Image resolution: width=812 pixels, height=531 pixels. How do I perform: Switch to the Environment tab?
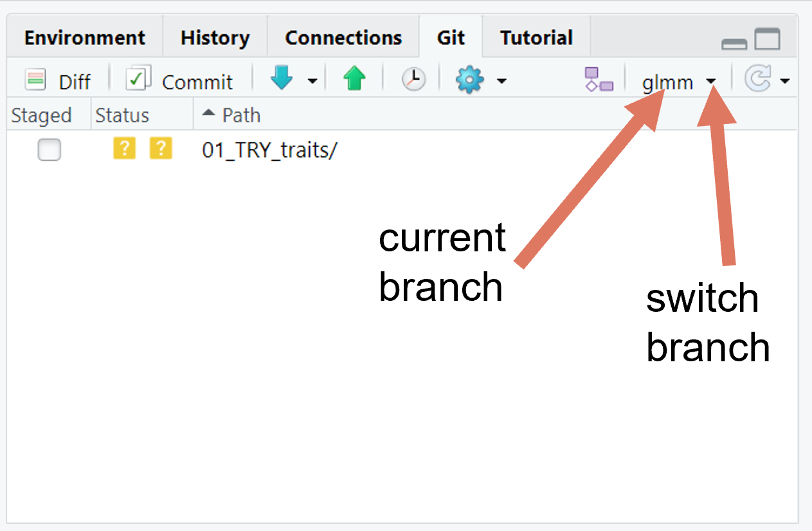tap(84, 37)
